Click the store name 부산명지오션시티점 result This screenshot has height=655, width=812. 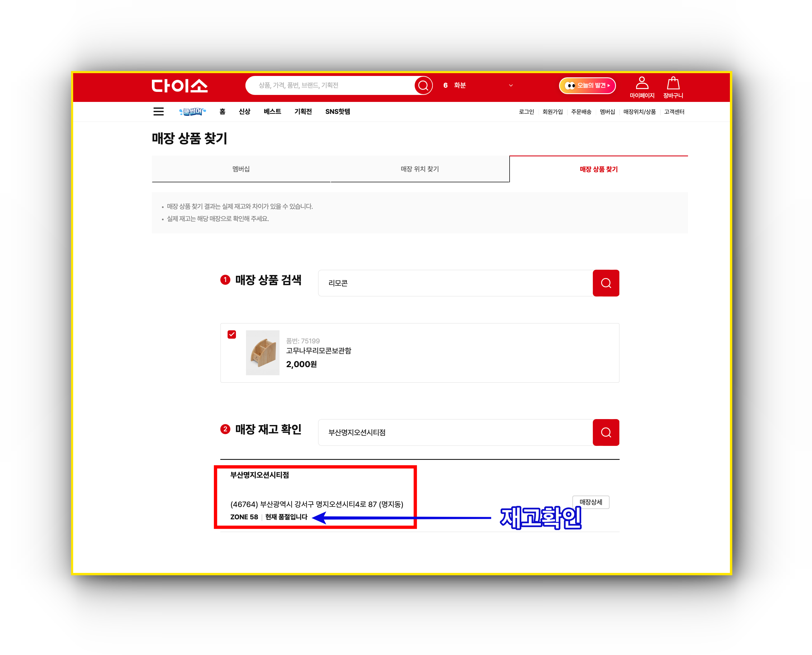pos(260,475)
